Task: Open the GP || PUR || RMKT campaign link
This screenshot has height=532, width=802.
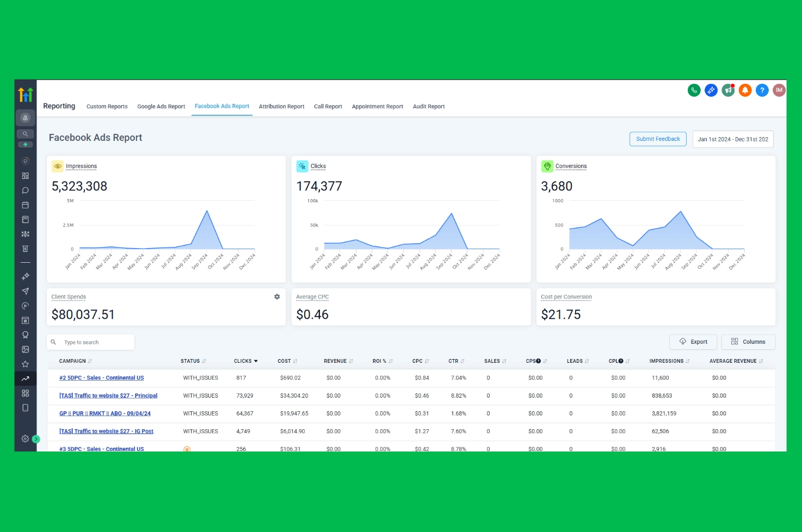Action: tap(105, 413)
